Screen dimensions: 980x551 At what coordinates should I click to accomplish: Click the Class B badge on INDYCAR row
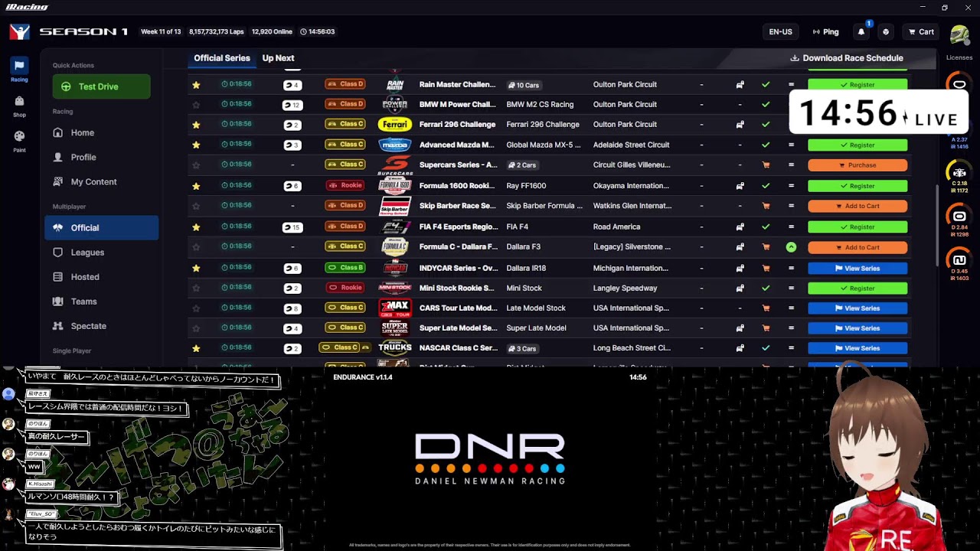point(345,268)
